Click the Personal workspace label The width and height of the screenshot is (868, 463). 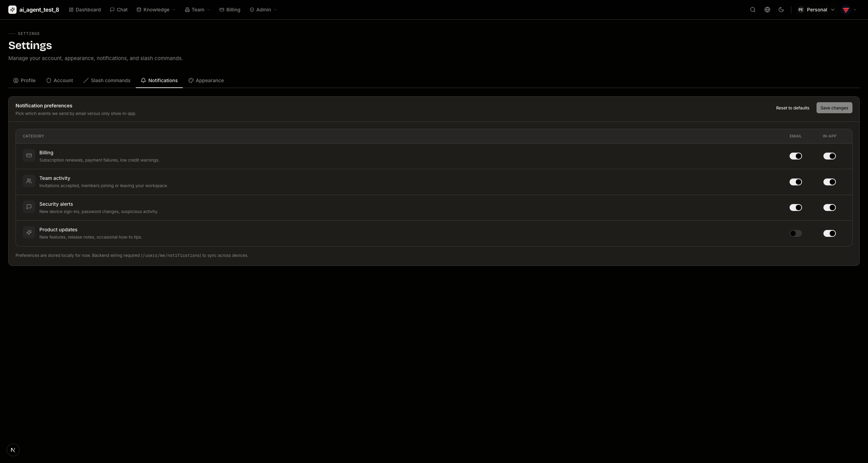pos(817,10)
